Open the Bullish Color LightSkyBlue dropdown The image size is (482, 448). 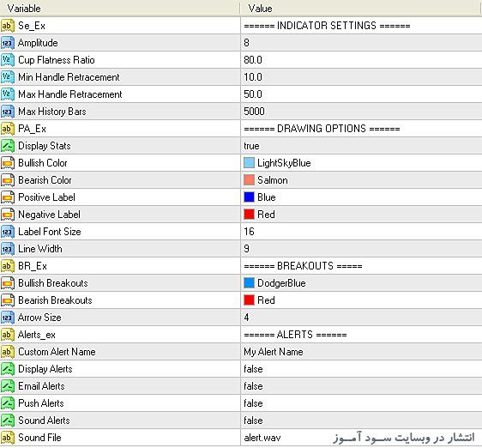click(361, 163)
